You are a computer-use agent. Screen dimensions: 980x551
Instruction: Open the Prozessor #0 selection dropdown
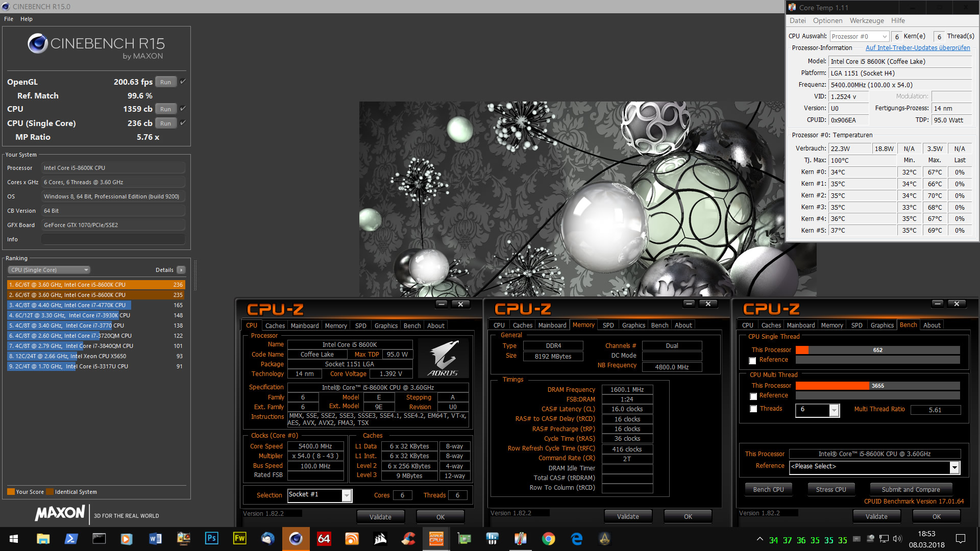[x=860, y=37]
